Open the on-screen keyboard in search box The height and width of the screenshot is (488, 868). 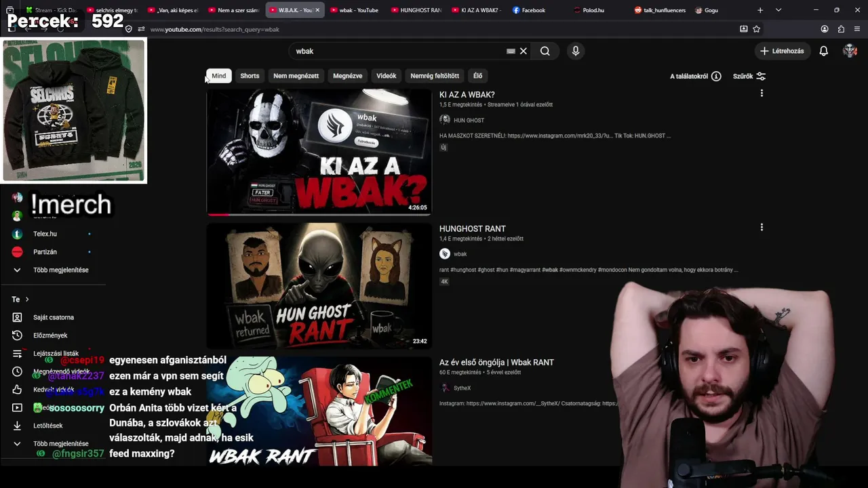[x=511, y=51]
